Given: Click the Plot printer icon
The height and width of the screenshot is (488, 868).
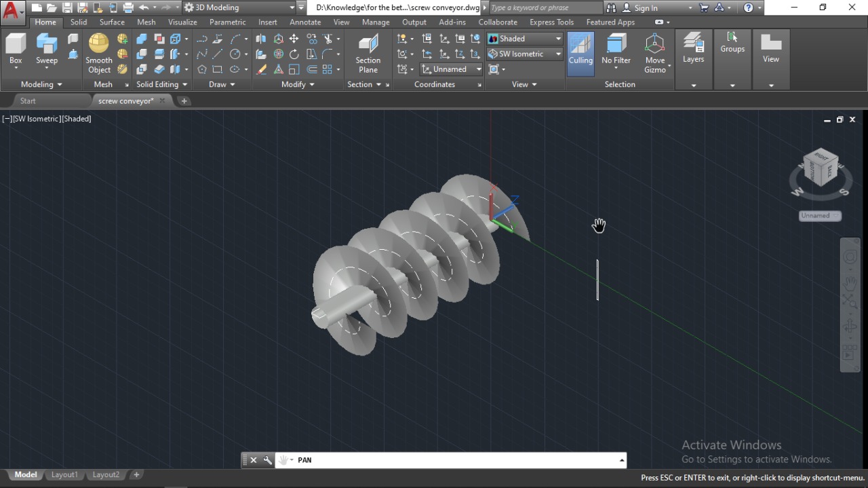Looking at the screenshot, I should click(128, 7).
